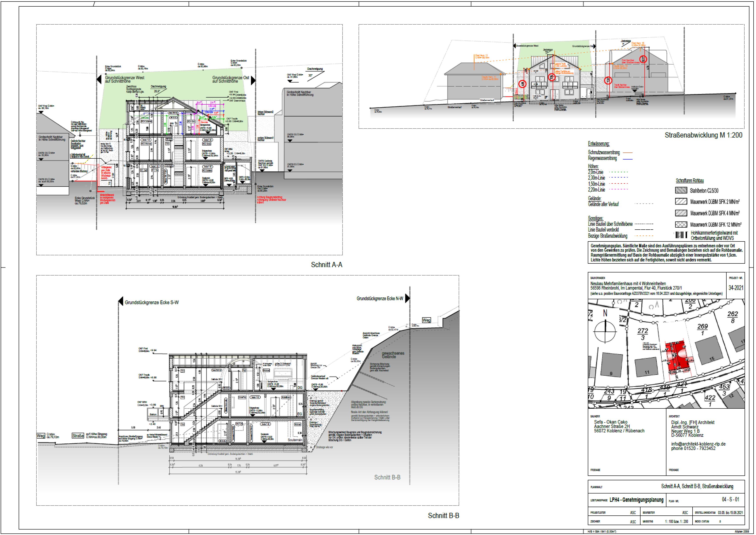The height and width of the screenshot is (535, 756).
Task: Click 'Freigabe' under the Bauherr block
Action: [x=595, y=470]
